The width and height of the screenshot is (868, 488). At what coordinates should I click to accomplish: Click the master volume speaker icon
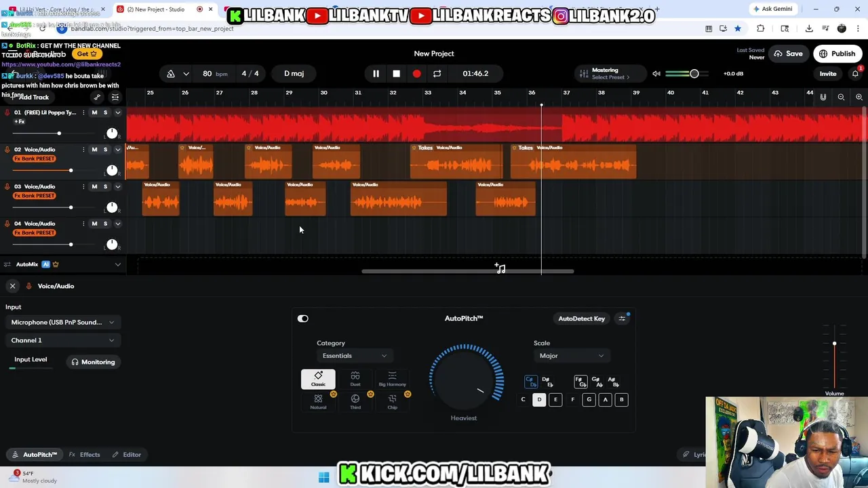pyautogui.click(x=656, y=73)
